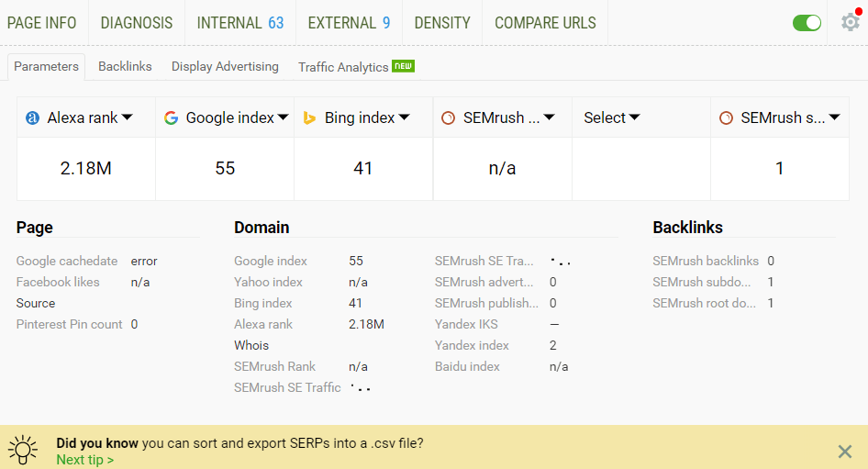The width and height of the screenshot is (868, 469).
Task: Click the Domain Bing index label
Action: coord(263,303)
